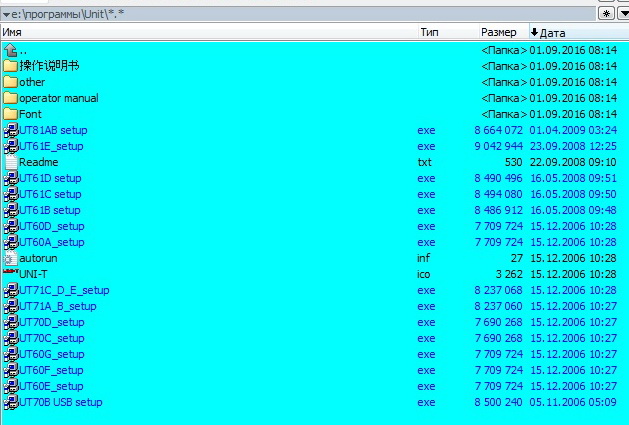Select the operator manual folder icon
Image resolution: width=629 pixels, height=425 pixels.
pyautogui.click(x=11, y=98)
